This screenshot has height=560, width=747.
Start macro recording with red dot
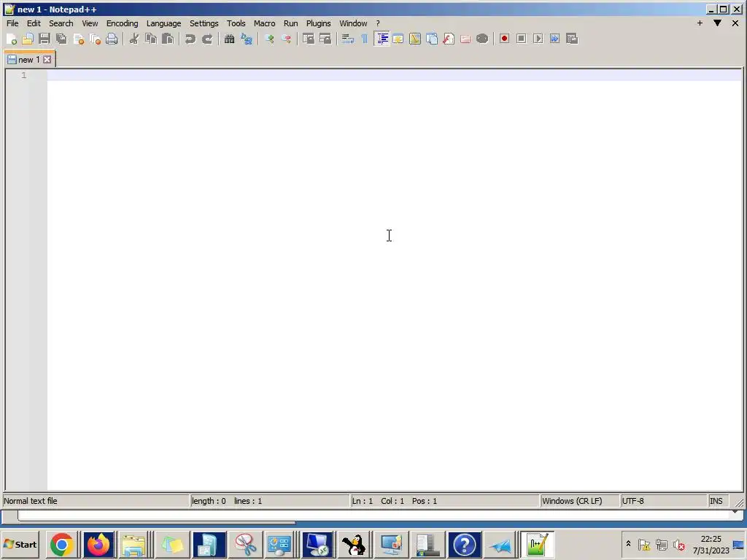[505, 39]
